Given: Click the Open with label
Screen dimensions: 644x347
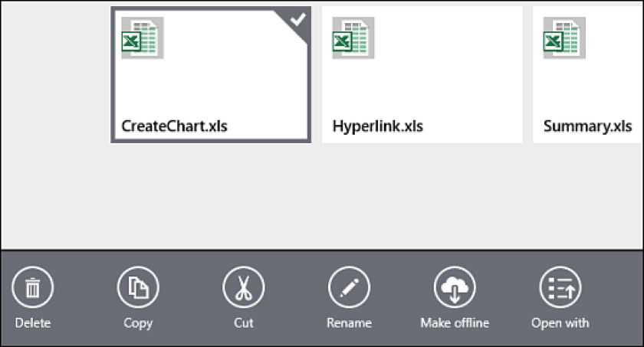Looking at the screenshot, I should 560,323.
